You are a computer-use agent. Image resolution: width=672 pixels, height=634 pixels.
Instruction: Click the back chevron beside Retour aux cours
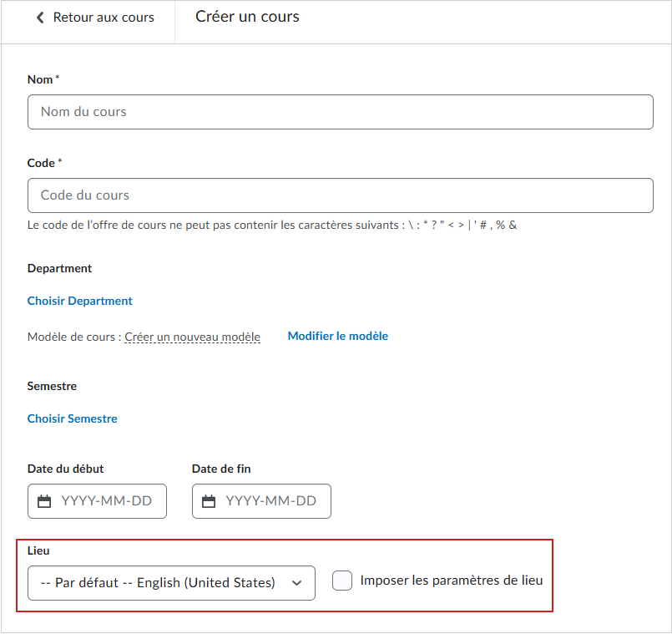point(40,18)
